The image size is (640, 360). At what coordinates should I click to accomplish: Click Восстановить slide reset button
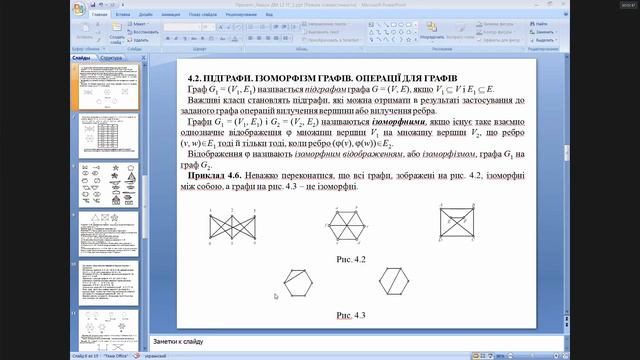[x=143, y=32]
